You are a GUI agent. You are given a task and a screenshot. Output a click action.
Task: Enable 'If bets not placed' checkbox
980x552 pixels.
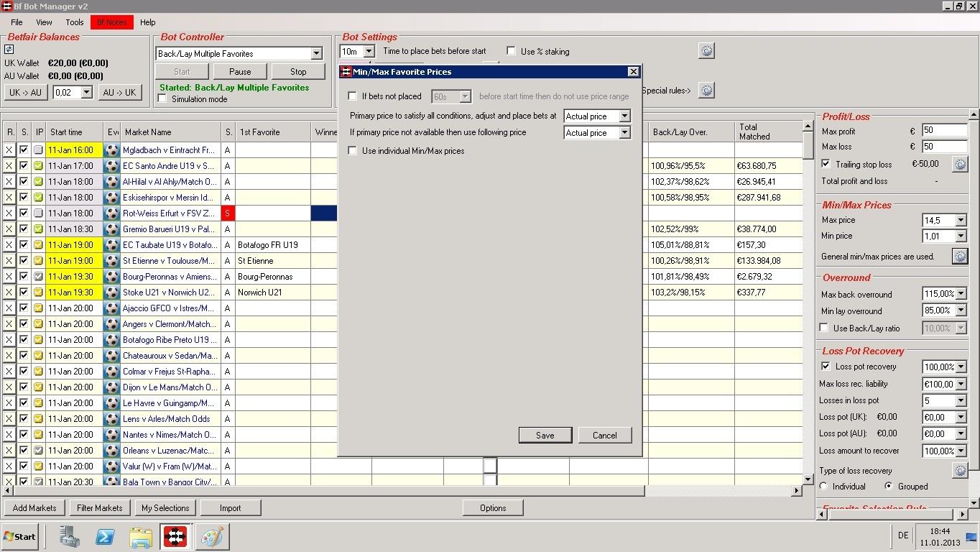(352, 96)
